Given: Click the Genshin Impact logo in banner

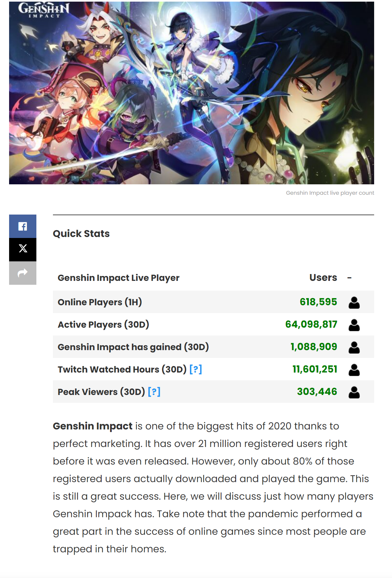Looking at the screenshot, I should click(x=44, y=10).
